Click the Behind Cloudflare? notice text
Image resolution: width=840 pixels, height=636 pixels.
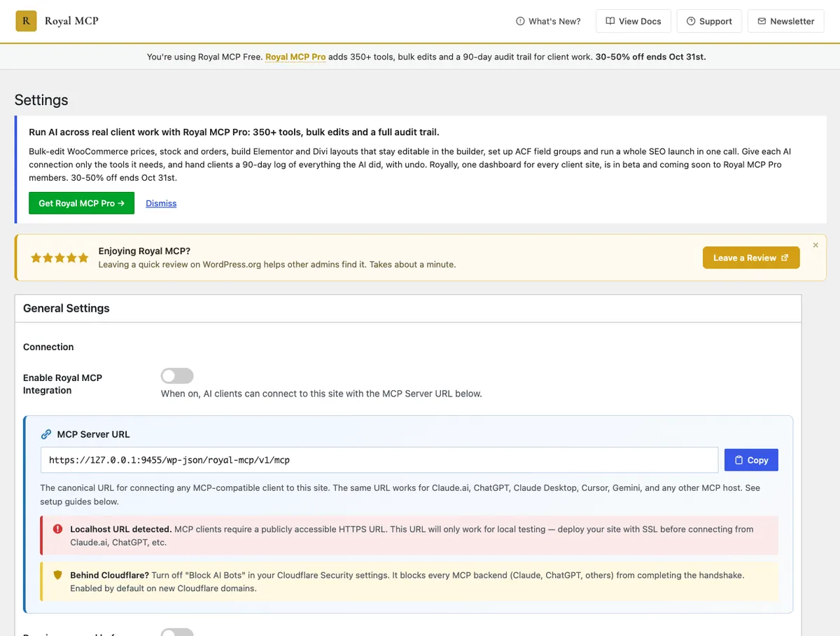110,575
